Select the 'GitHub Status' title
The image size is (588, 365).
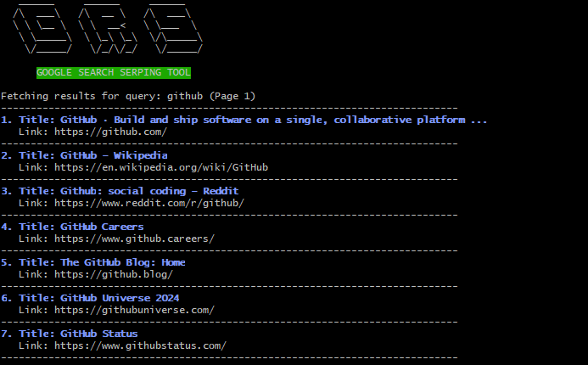tap(99, 334)
